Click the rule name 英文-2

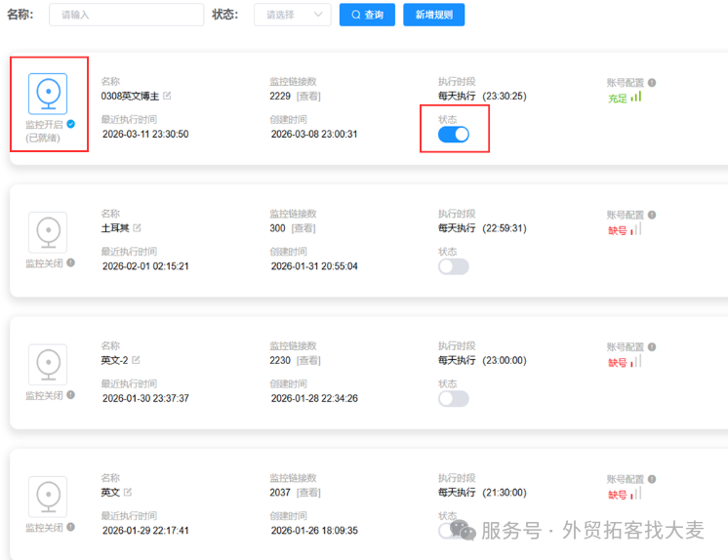[x=115, y=360]
